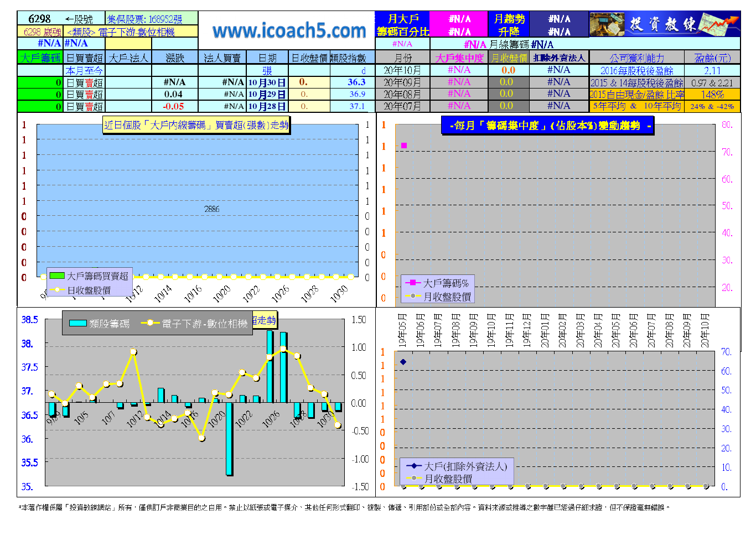Open the www.icoach5.com link
The height and width of the screenshot is (535, 756).
[289, 30]
